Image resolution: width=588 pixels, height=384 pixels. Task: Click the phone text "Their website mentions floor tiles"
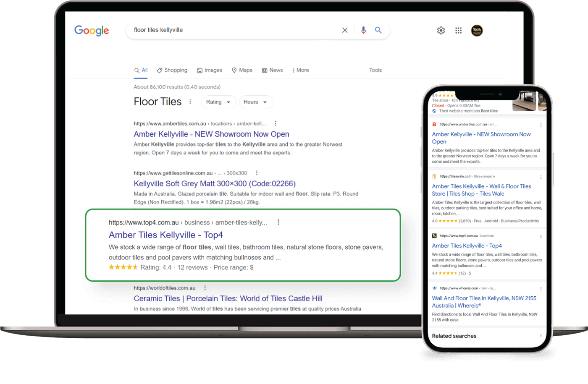(x=468, y=111)
